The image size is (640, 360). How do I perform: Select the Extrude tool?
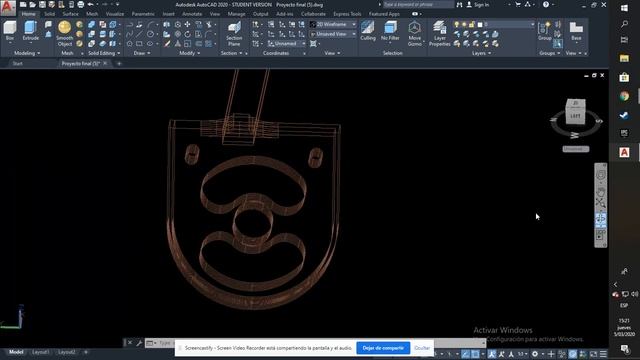coord(31,31)
